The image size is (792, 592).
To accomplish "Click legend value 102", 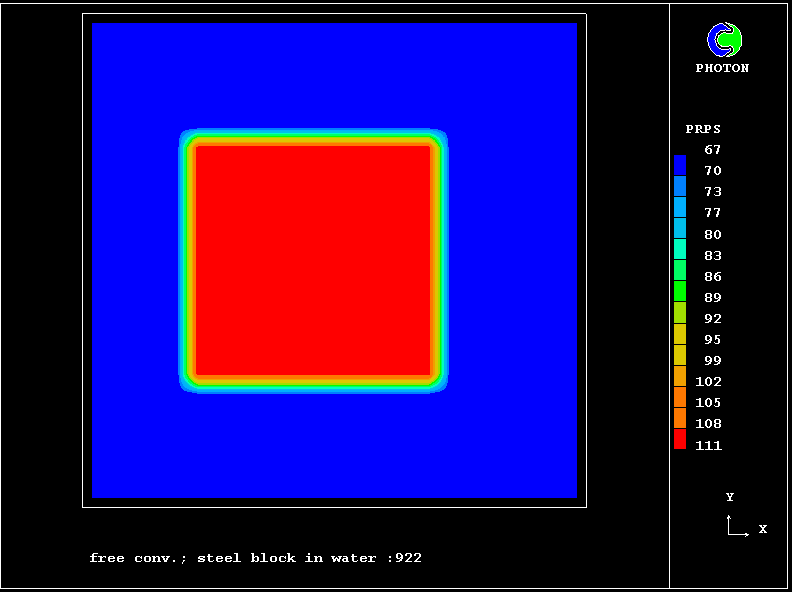I will (x=708, y=382).
